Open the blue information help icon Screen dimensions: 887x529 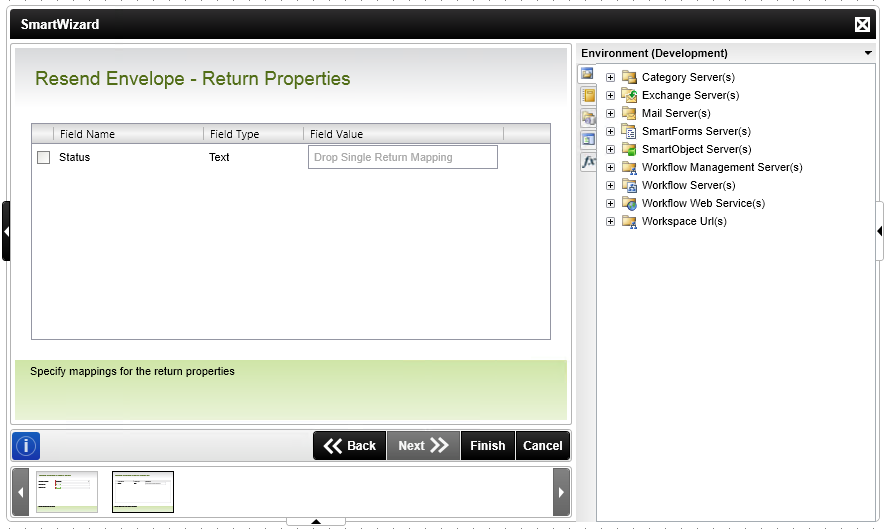pyautogui.click(x=26, y=446)
